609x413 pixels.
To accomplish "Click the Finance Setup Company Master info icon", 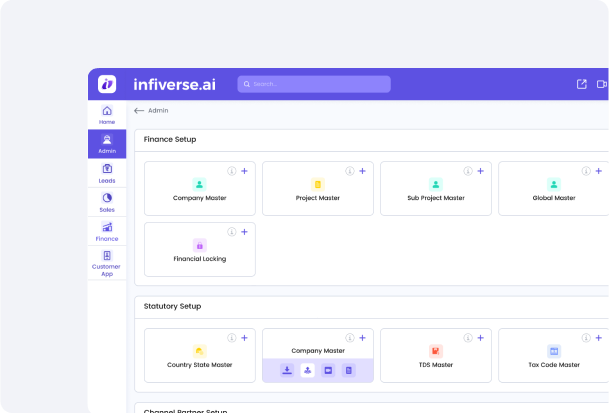I will click(231, 171).
